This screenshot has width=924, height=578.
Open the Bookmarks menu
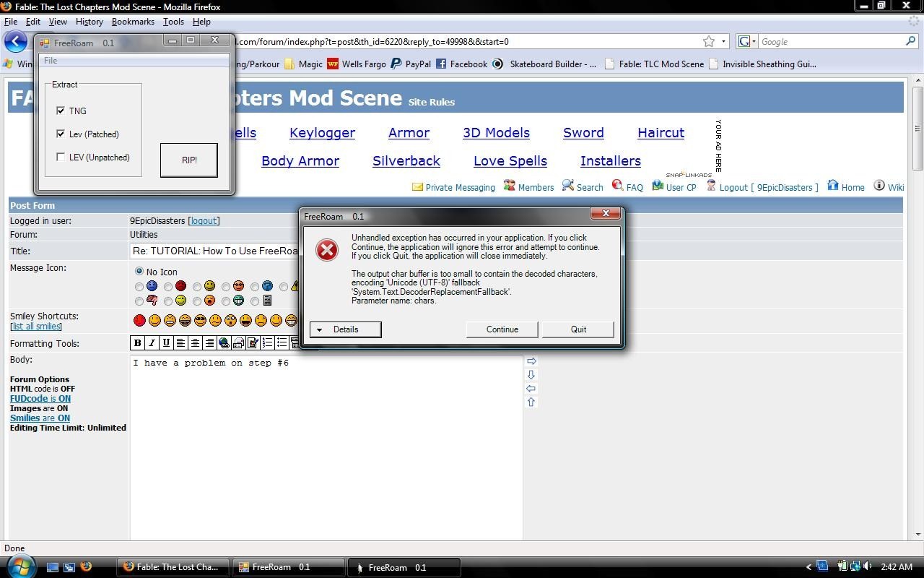(x=133, y=22)
